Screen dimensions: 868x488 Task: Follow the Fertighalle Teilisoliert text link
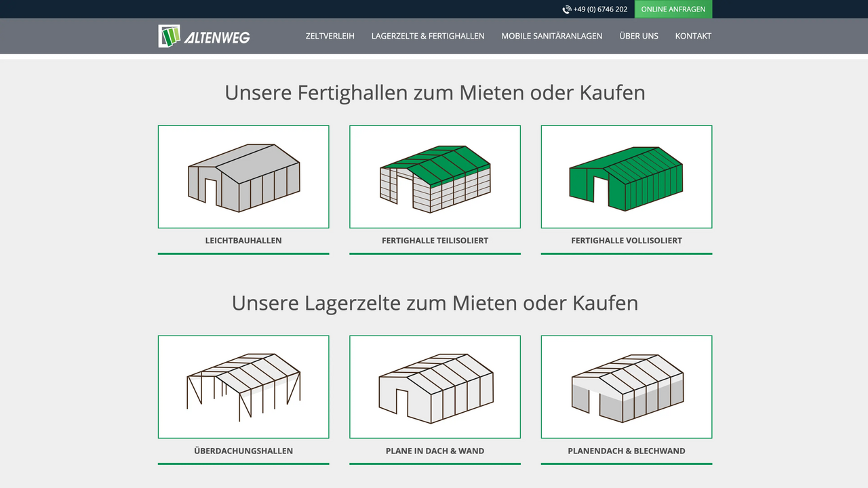435,241
